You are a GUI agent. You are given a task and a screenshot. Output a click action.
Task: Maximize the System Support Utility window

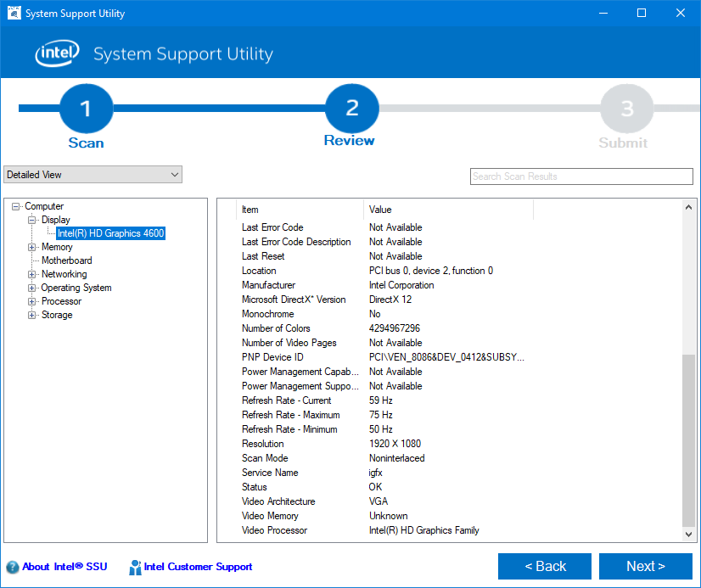click(642, 13)
